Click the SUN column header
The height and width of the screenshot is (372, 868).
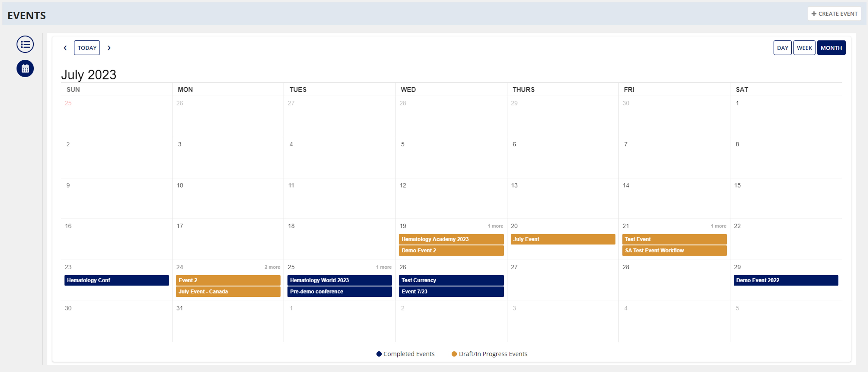coord(73,89)
